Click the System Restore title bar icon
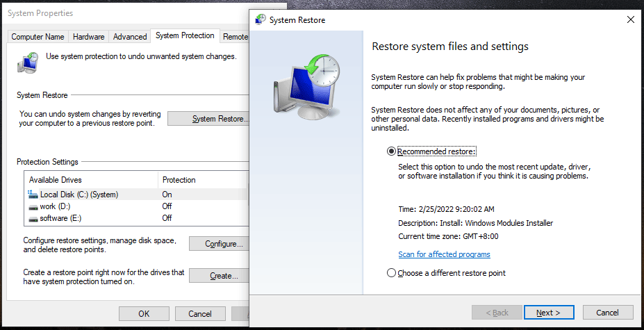Image resolution: width=644 pixels, height=330 pixels. [x=261, y=19]
